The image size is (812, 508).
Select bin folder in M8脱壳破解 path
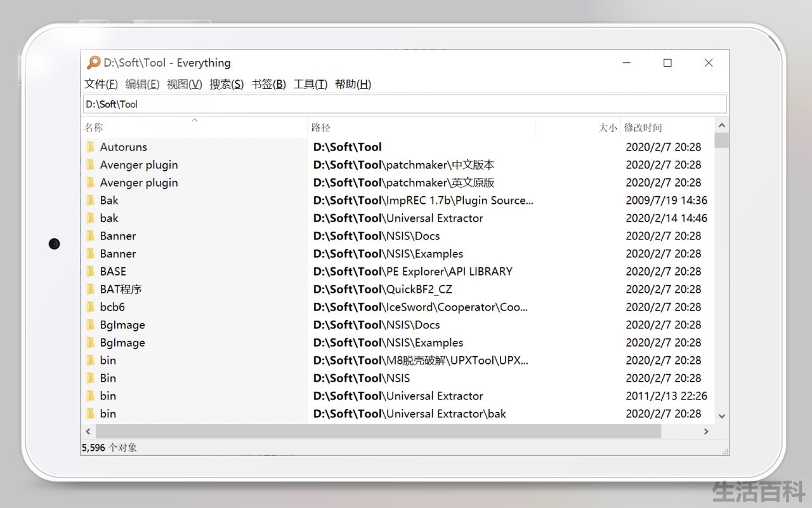point(108,360)
